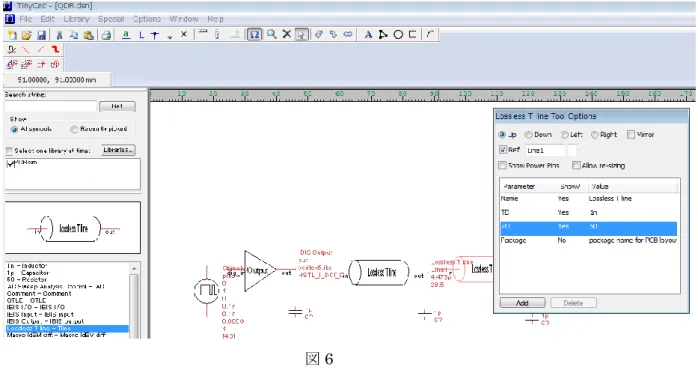Open the Special menu

[x=111, y=19]
